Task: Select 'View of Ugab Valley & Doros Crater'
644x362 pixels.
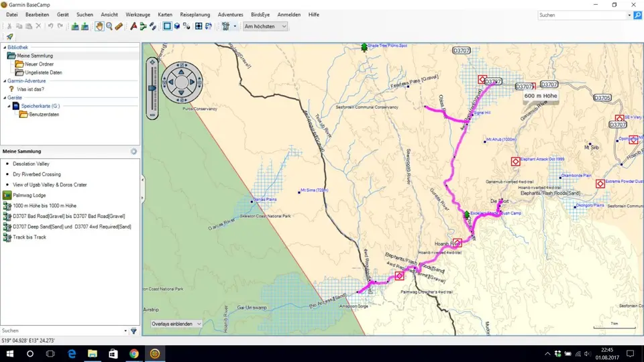Action: click(50, 185)
